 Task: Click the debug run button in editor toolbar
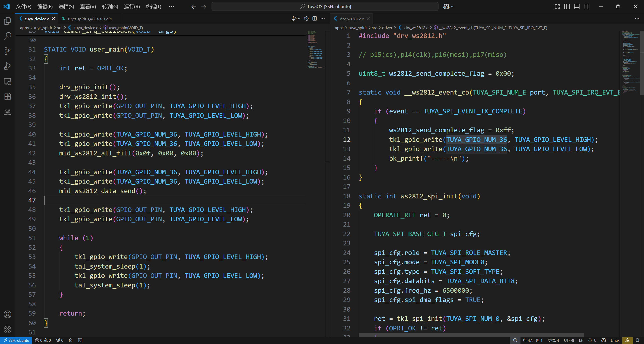pyautogui.click(x=294, y=19)
